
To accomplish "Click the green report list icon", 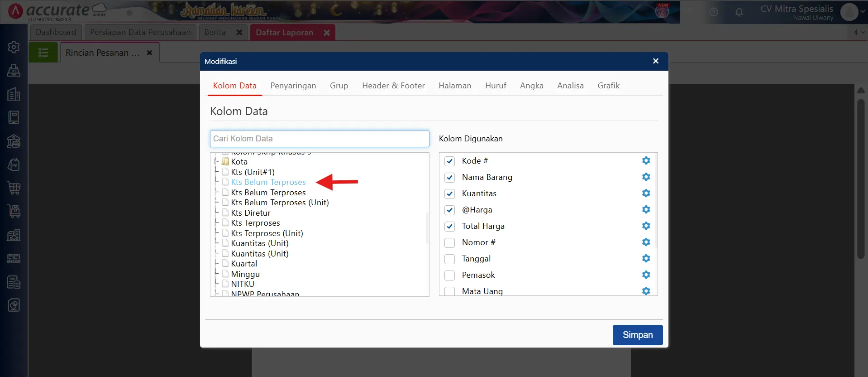I will tap(43, 53).
